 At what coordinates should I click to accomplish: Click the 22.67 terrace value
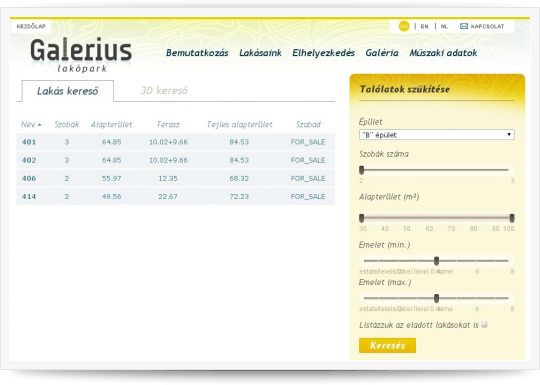coord(168,197)
